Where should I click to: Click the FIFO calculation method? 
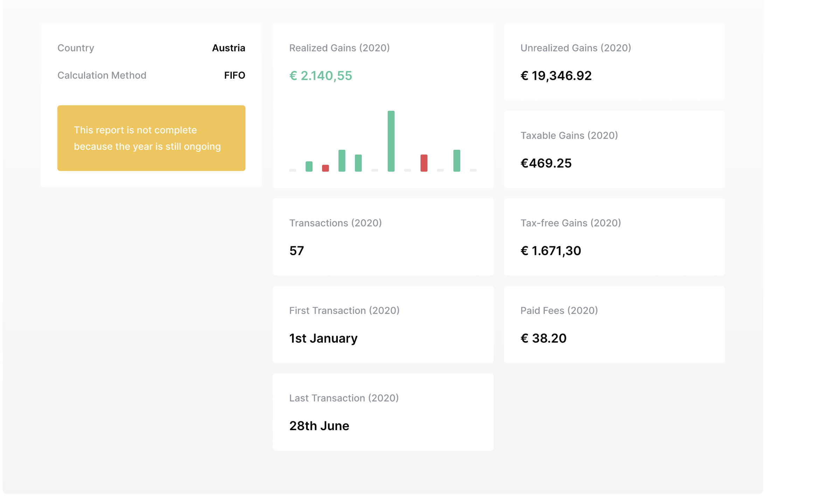click(x=235, y=75)
